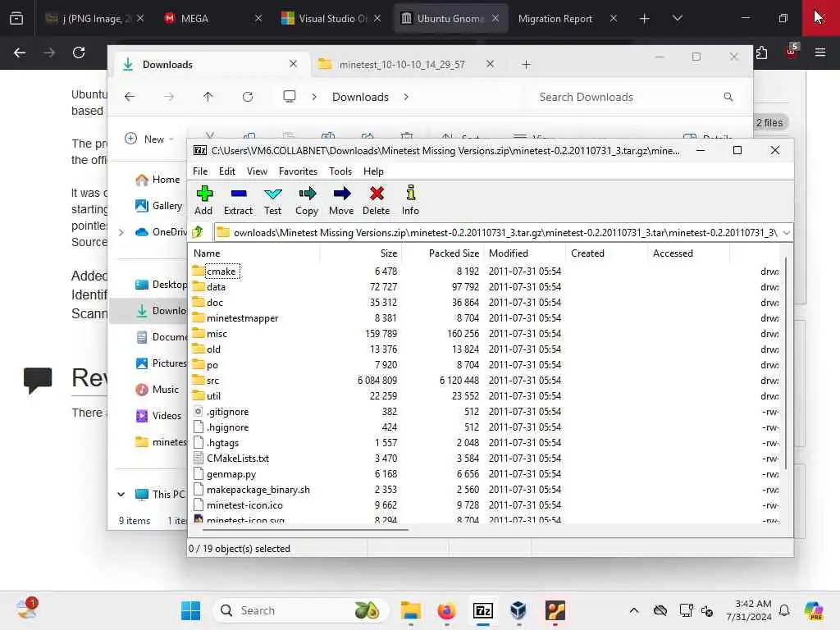This screenshot has height=630, width=840.
Task: Sort by the Created column header
Action: coord(606,253)
